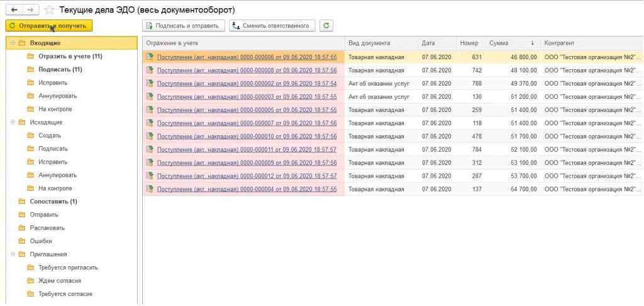Open Требуется согласие folder
This screenshot has height=306, width=644.
(x=65, y=294)
